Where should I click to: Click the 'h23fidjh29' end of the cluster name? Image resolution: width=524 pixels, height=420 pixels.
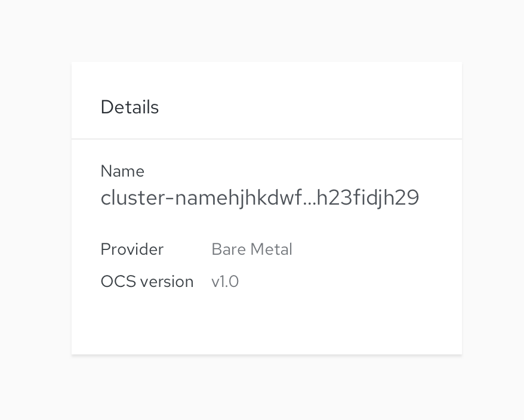pyautogui.click(x=368, y=198)
